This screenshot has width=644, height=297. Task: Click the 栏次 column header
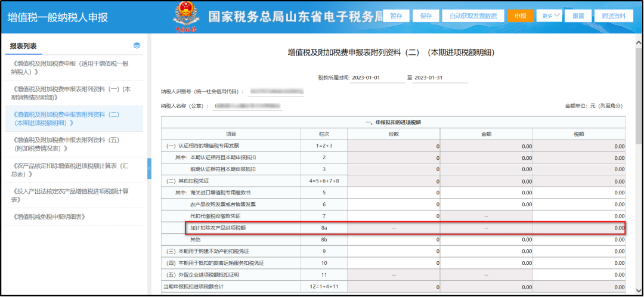(x=324, y=134)
